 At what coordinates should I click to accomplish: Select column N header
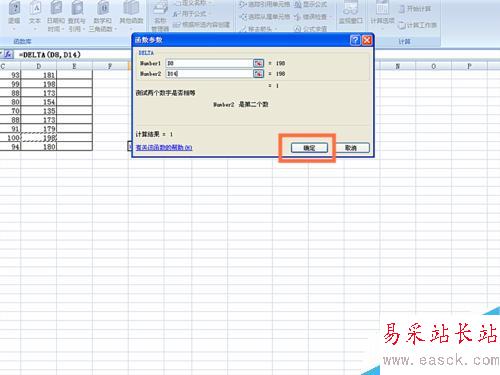pos(398,66)
